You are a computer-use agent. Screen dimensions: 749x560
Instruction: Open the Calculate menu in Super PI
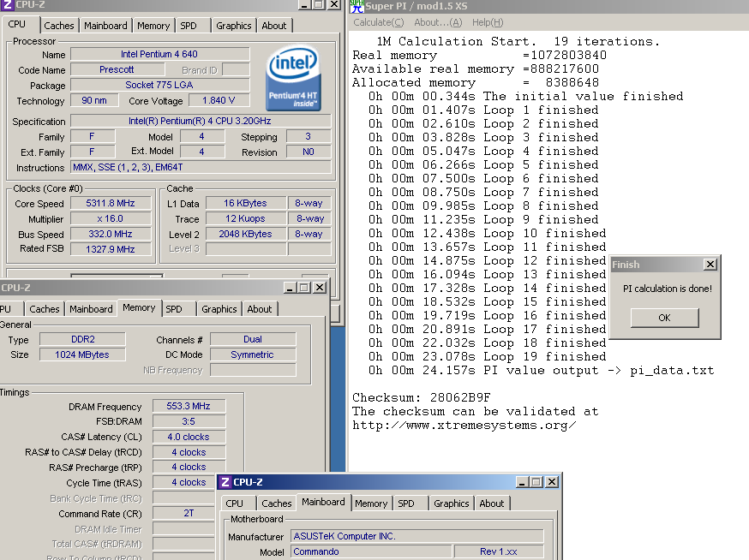click(378, 22)
